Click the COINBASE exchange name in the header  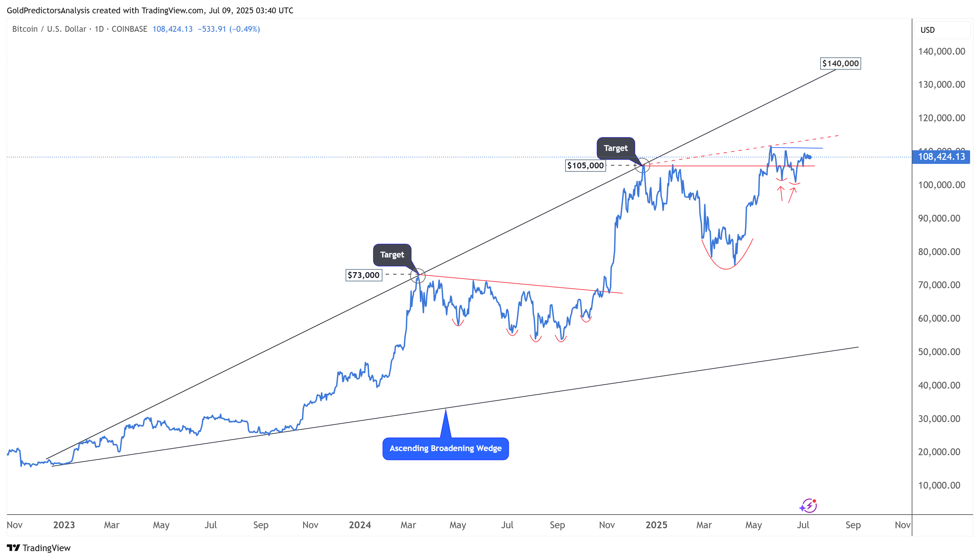point(129,29)
